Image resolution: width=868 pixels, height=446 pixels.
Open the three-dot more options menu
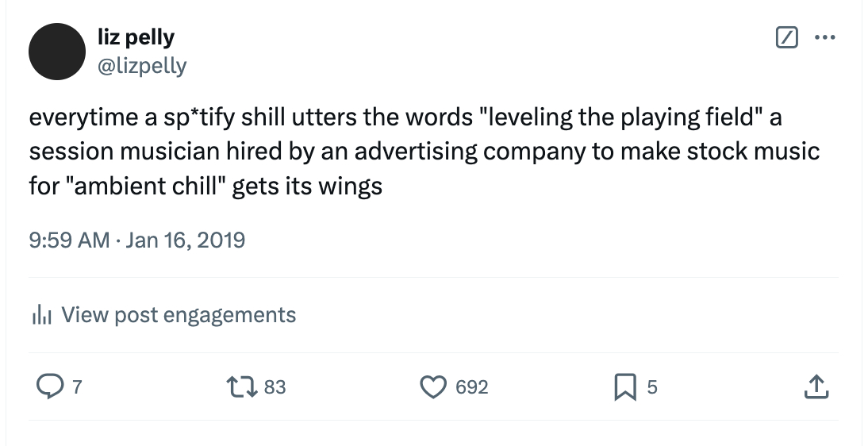825,37
